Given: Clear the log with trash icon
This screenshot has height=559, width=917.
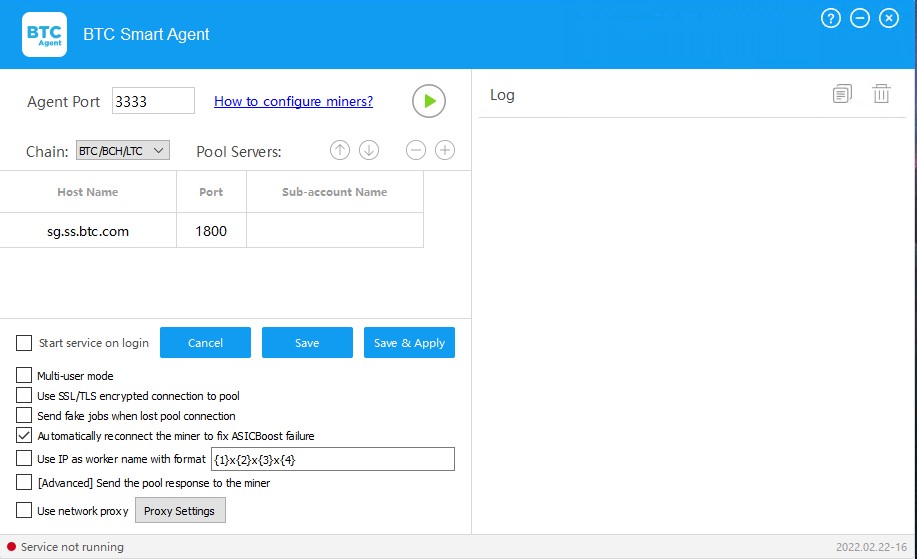Looking at the screenshot, I should tap(881, 94).
